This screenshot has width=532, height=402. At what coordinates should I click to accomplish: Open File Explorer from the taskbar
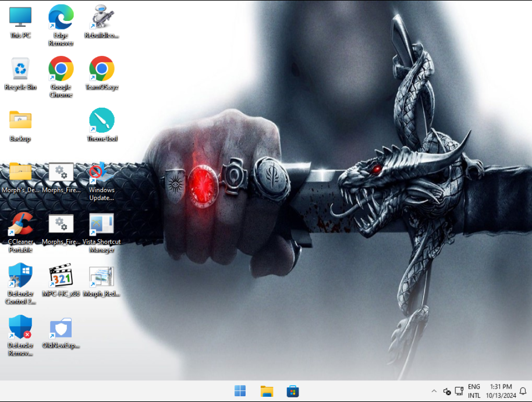(x=267, y=391)
